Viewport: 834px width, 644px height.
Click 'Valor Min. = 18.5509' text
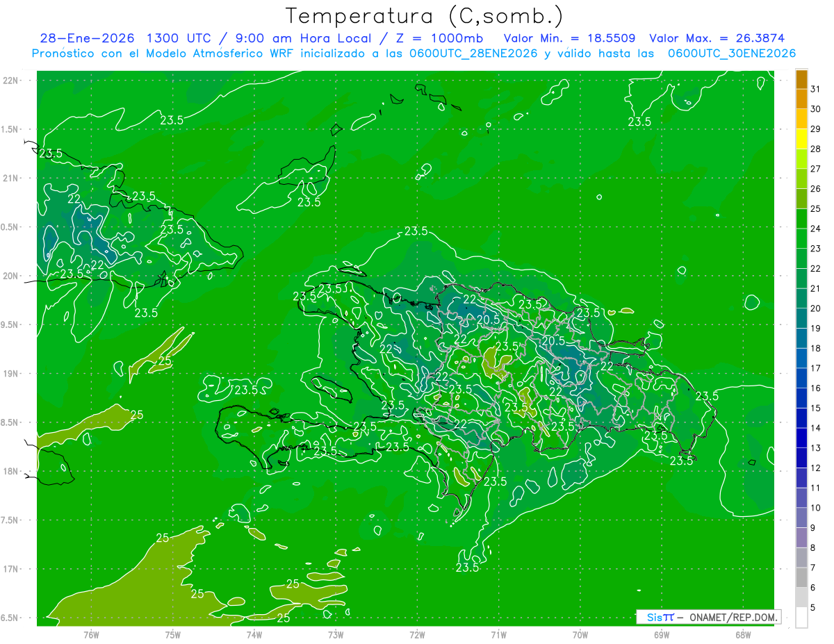click(569, 38)
